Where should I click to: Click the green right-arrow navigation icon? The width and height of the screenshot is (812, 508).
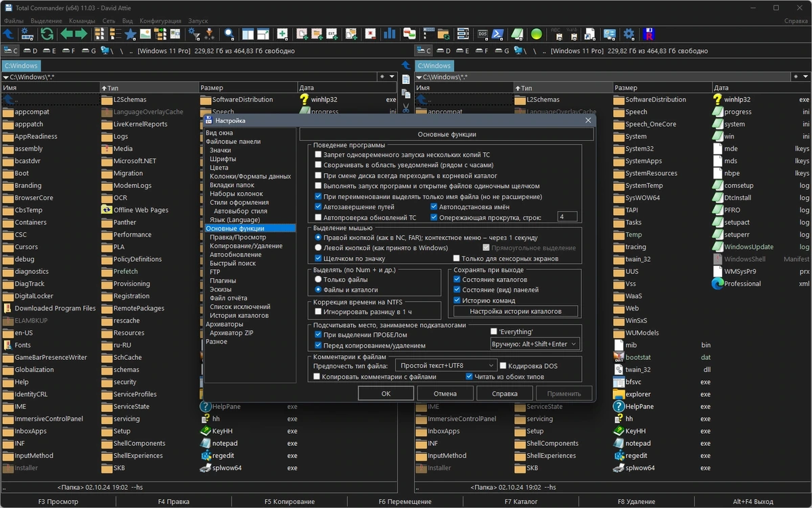(81, 34)
